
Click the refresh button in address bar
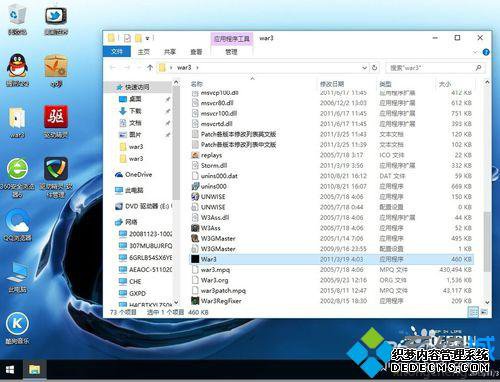374,68
